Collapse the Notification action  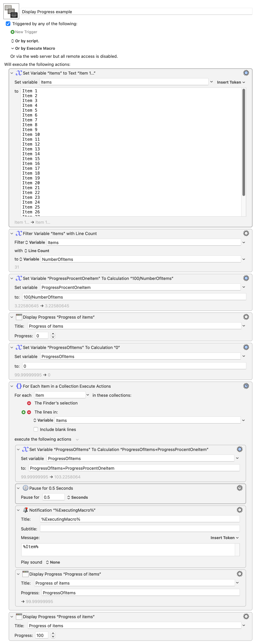coord(18,510)
